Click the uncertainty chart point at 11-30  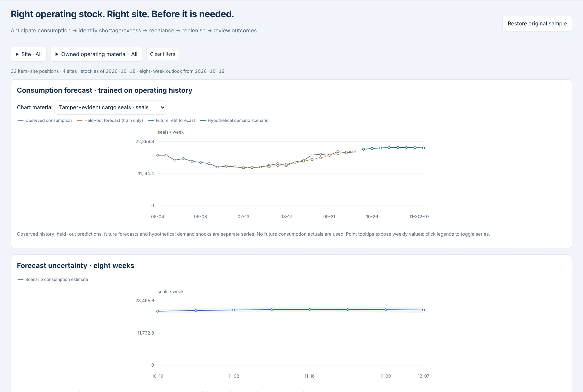click(386, 310)
